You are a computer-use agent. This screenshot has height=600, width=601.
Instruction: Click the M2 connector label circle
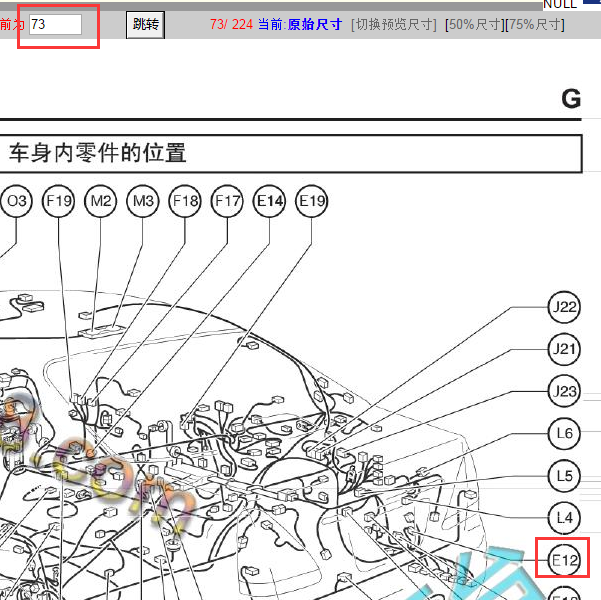(100, 201)
